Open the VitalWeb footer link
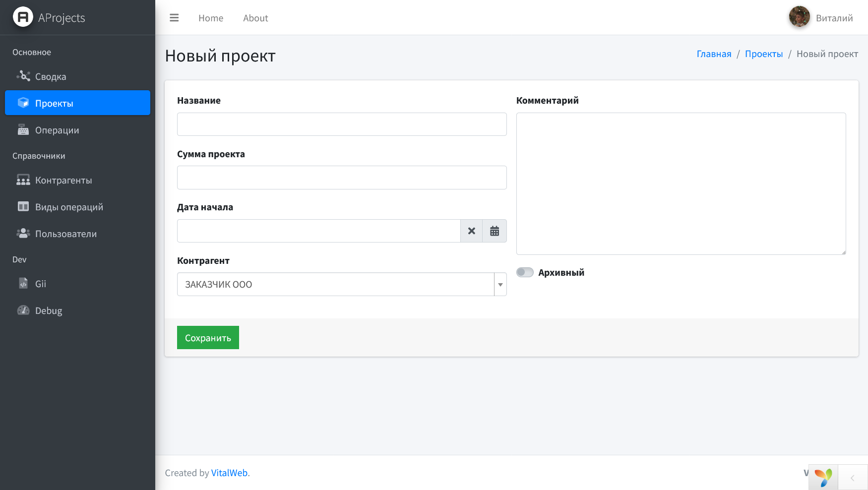 click(x=229, y=473)
